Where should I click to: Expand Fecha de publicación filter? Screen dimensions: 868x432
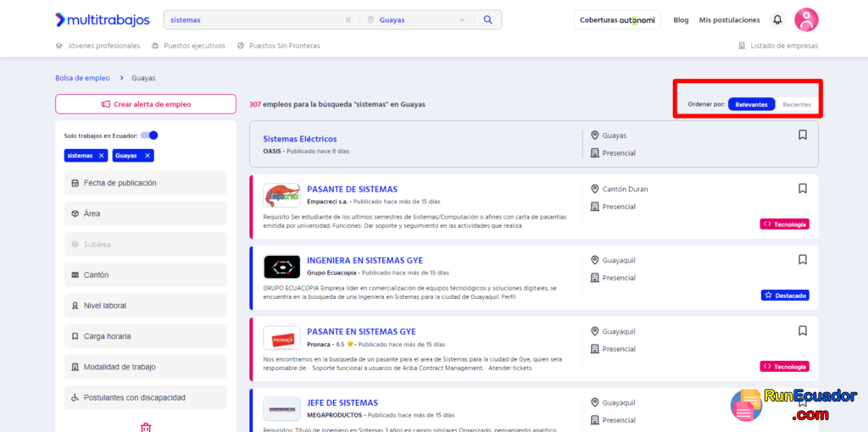[146, 182]
